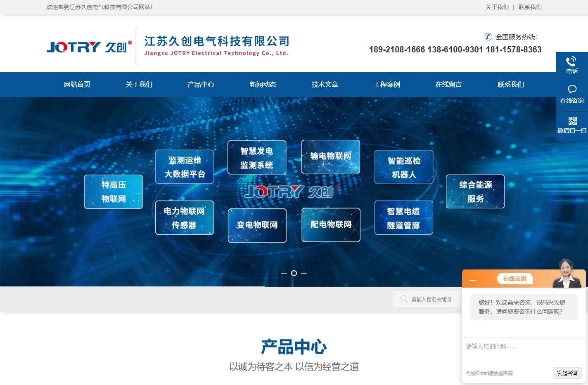Open 网站首页 navigation item

point(77,85)
